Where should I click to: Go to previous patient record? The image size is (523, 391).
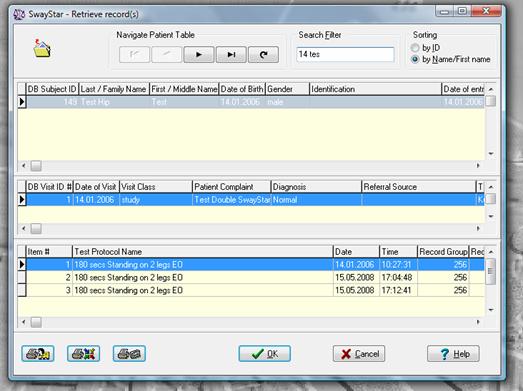(166, 54)
